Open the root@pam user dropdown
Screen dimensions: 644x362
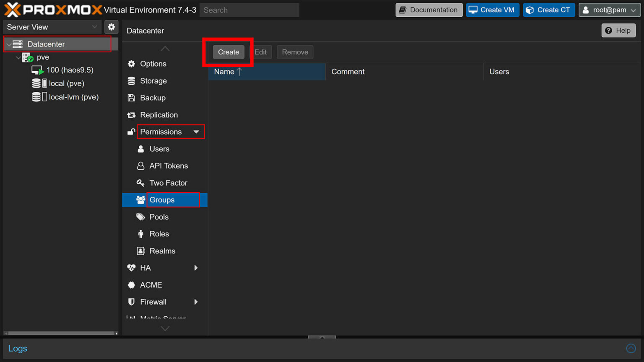click(610, 10)
